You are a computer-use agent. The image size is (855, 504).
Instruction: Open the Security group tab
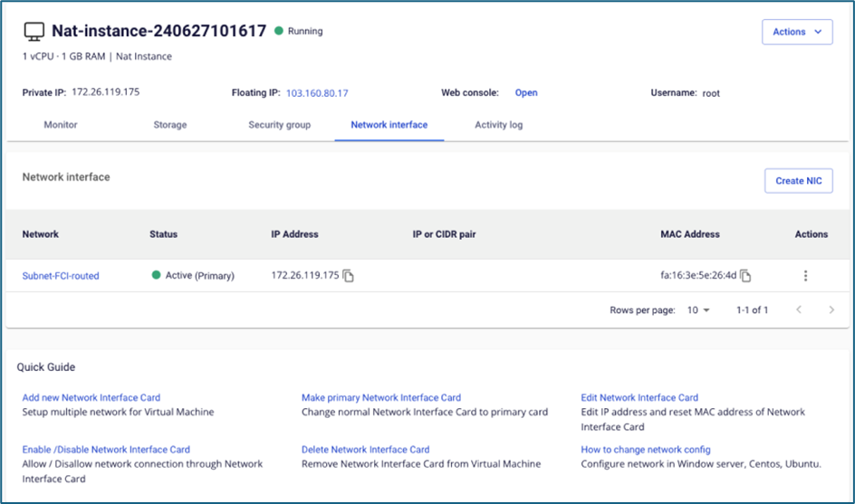[279, 125]
